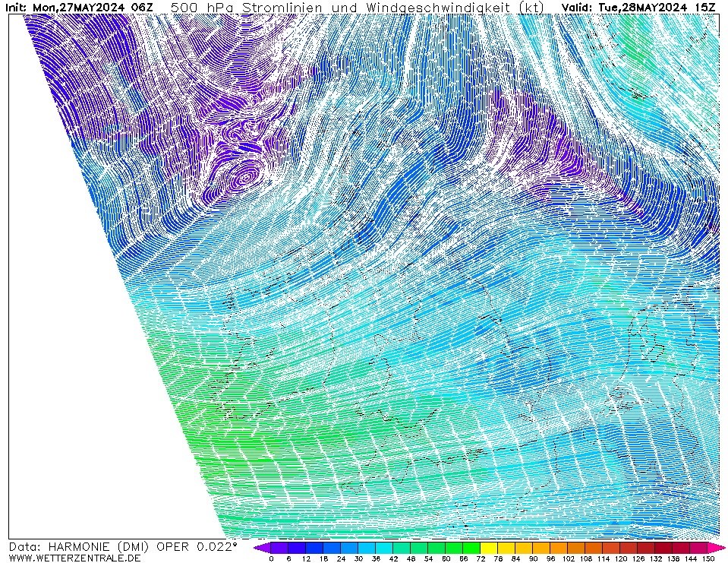Click the 96–102 kt orange colorbar segment
The height and width of the screenshot is (563, 728).
tap(559, 548)
